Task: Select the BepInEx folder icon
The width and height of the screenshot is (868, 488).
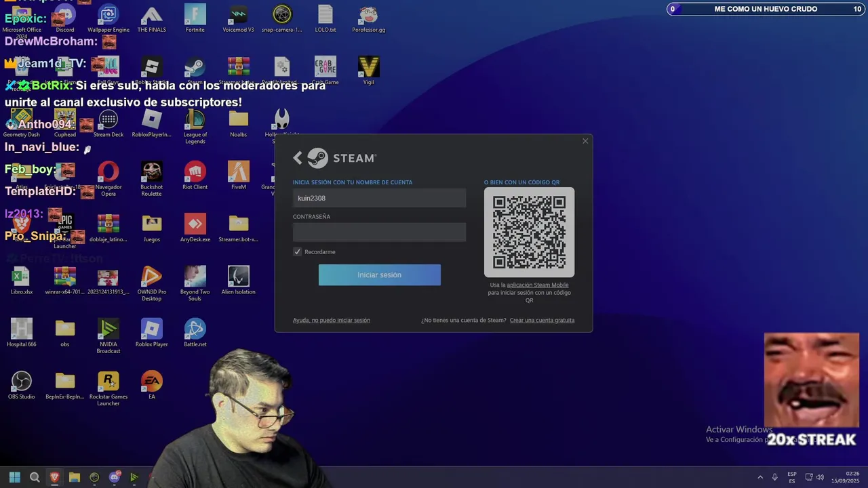Action: (65, 385)
